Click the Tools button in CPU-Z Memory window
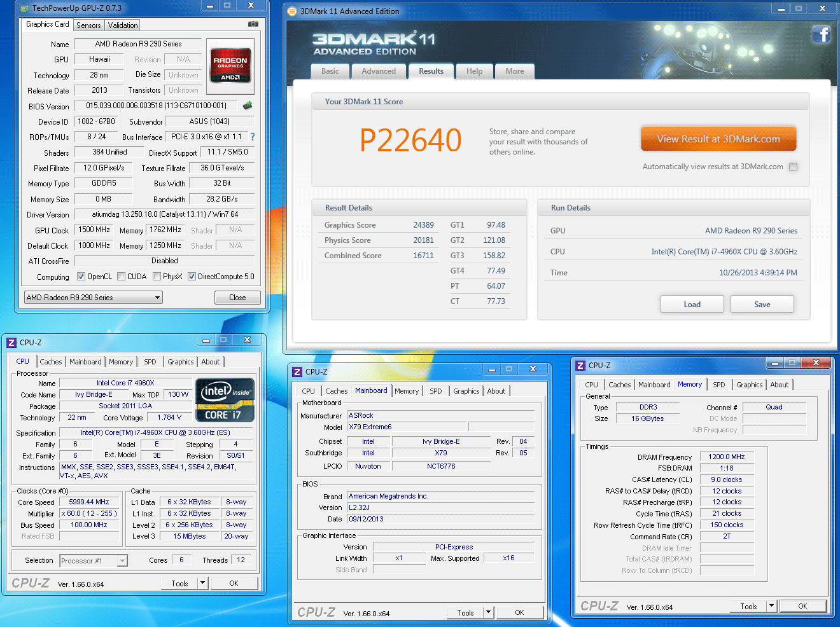This screenshot has width=840, height=627. (748, 606)
